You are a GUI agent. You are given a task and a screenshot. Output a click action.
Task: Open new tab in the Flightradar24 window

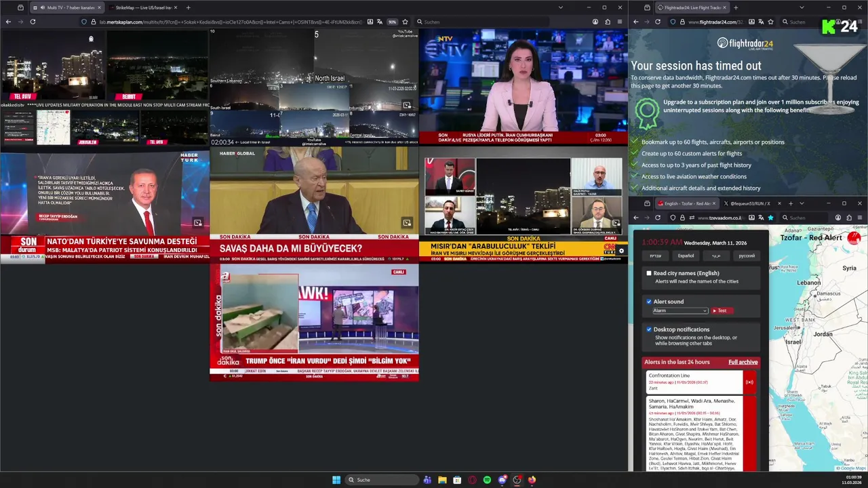tap(736, 7)
